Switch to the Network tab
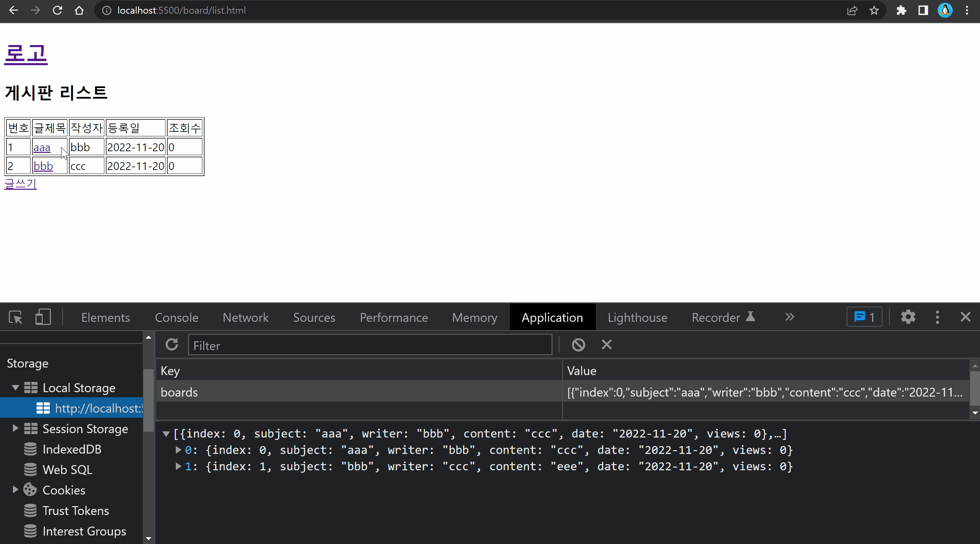 click(x=246, y=317)
